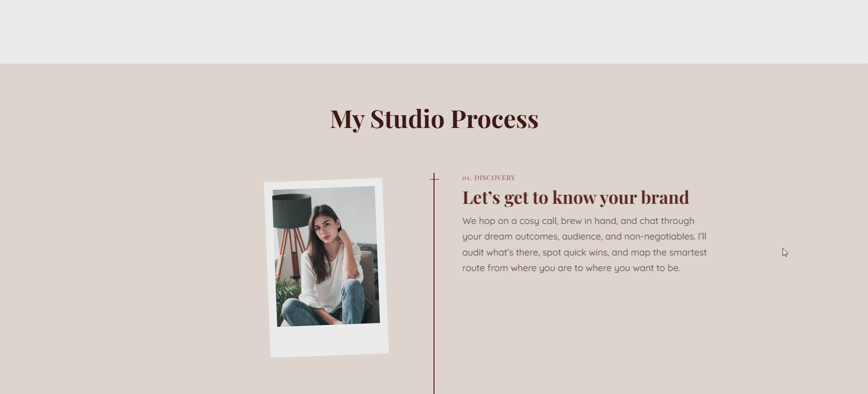Click the word "Process" in the title
This screenshot has height=394, width=868.
(x=494, y=119)
